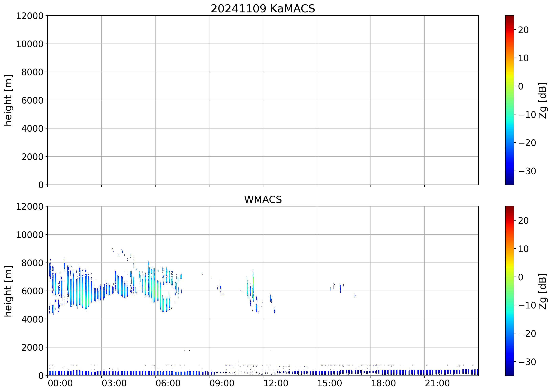Click the 18:00 time axis label

coord(383,383)
